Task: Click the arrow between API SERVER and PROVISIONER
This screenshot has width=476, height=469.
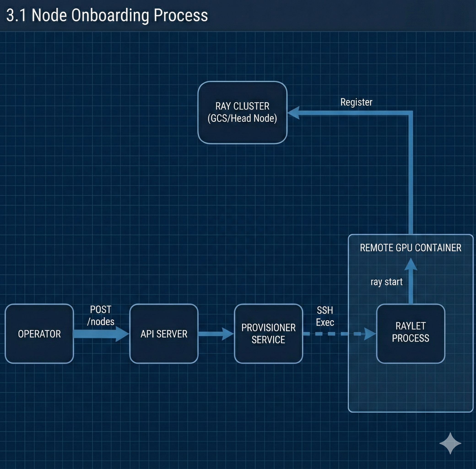Action: [214, 334]
